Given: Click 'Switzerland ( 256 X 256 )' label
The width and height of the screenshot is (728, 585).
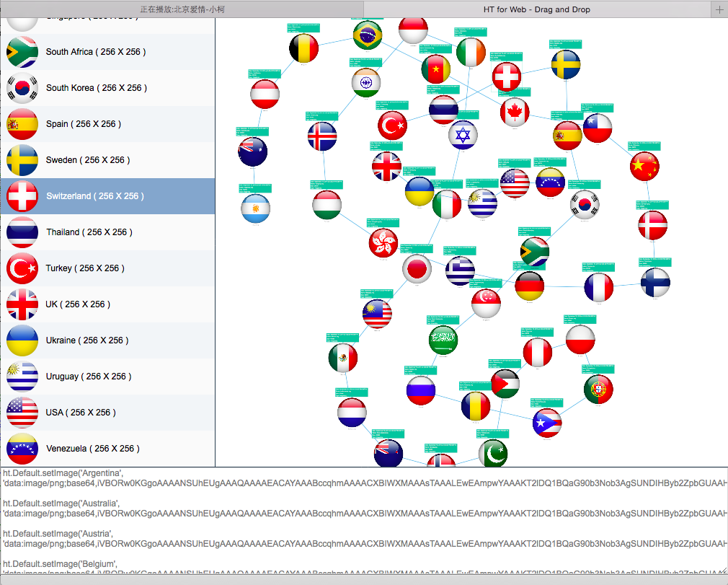Looking at the screenshot, I should [x=95, y=196].
